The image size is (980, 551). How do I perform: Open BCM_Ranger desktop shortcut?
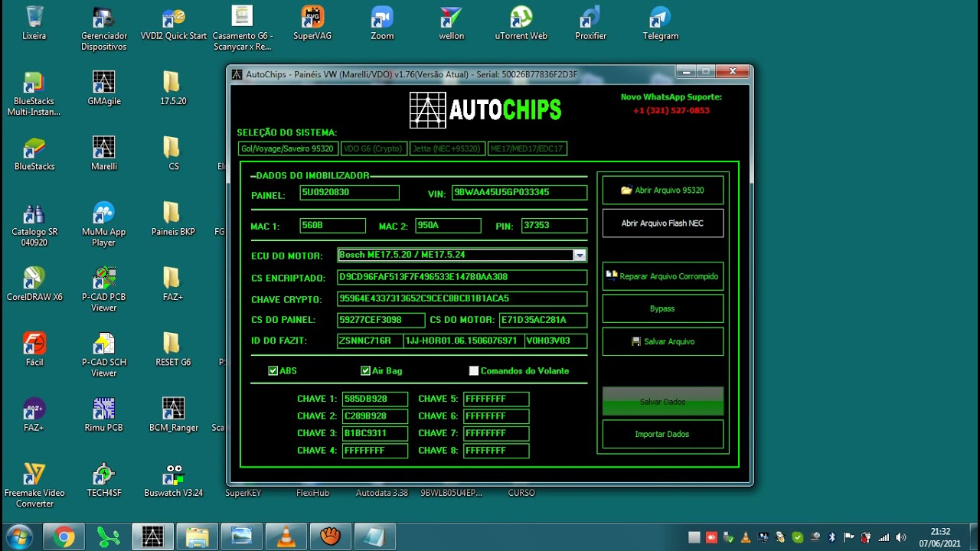pos(174,415)
